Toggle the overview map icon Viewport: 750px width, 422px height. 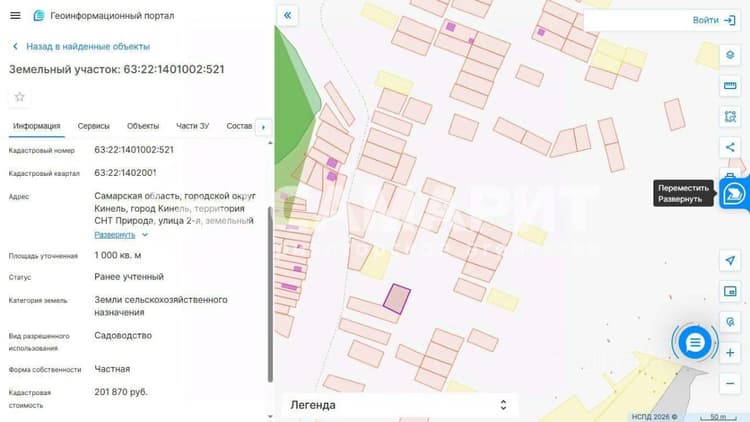pyautogui.click(x=730, y=291)
